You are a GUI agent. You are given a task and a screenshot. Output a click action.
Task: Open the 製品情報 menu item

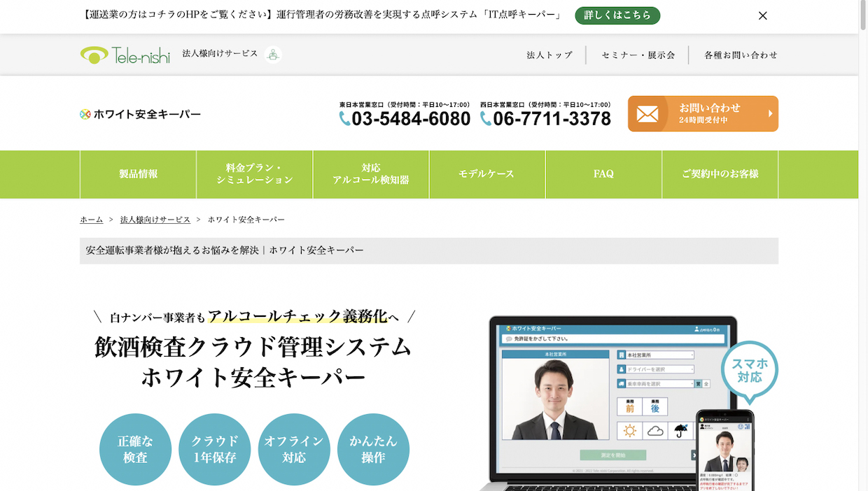point(139,174)
